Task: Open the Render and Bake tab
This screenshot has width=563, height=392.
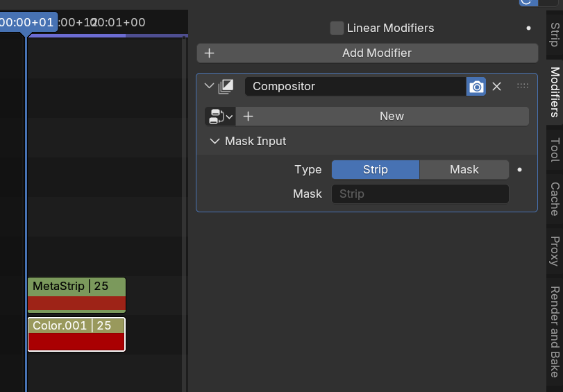Action: pos(555,332)
